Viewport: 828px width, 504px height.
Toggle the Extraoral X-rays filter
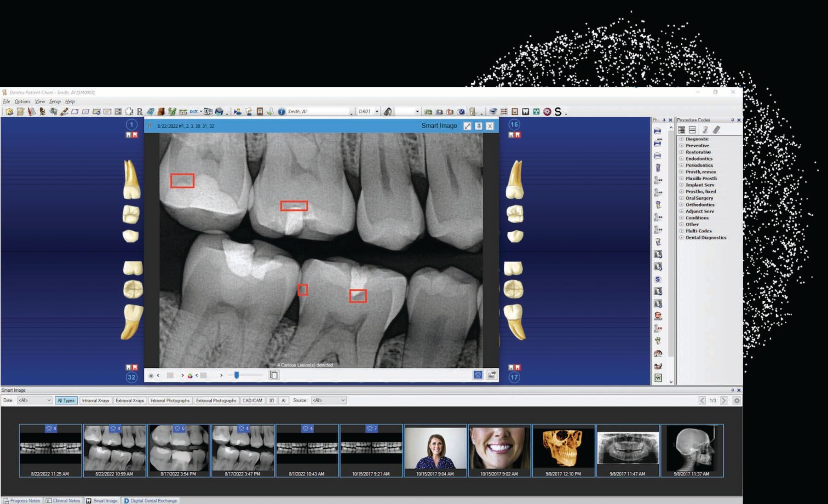(130, 401)
